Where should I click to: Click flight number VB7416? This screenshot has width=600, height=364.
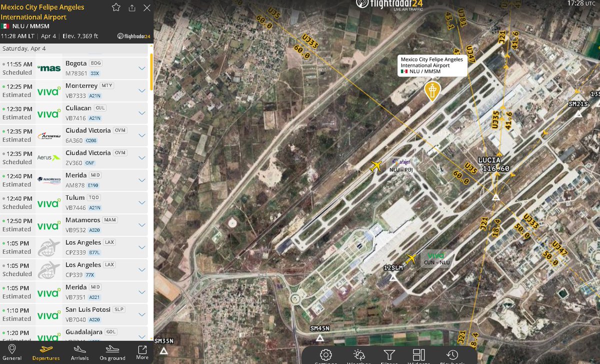pos(76,118)
